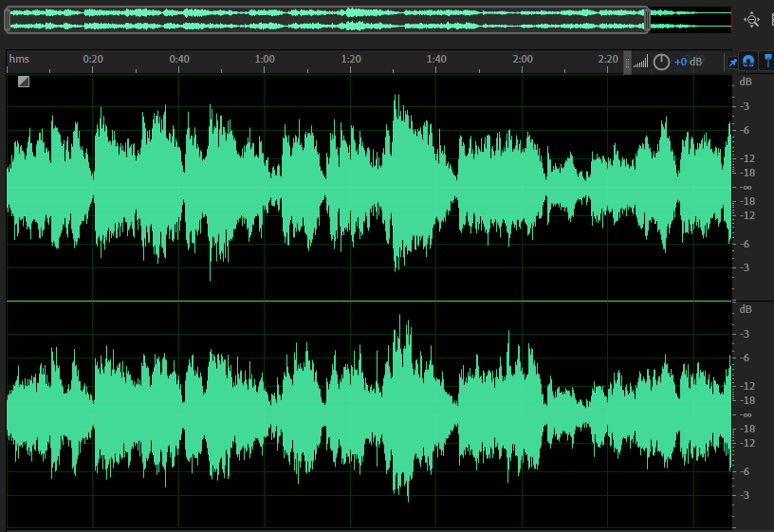Click the fade-in handle square on the waveform
The image size is (774, 532).
tap(23, 82)
